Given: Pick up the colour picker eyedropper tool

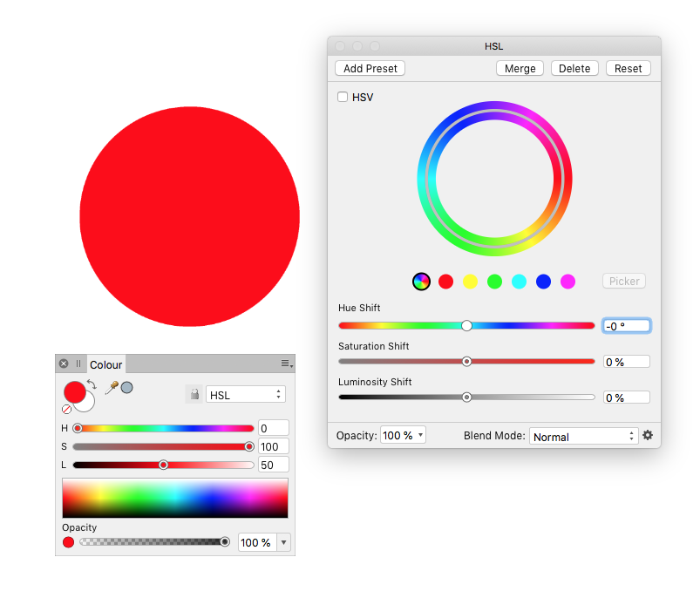Looking at the screenshot, I should [x=112, y=388].
